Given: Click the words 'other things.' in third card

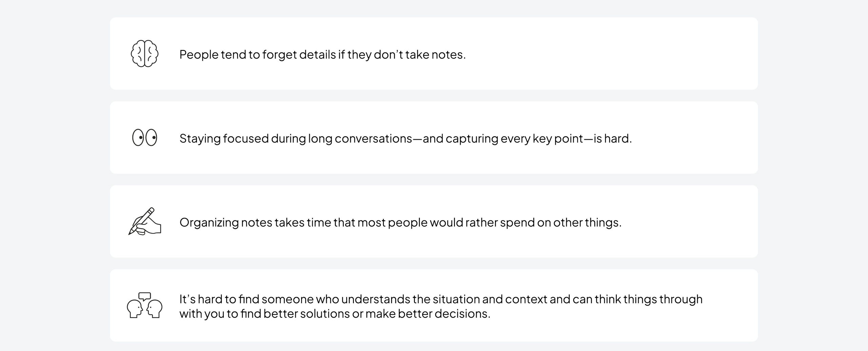Looking at the screenshot, I should point(587,222).
